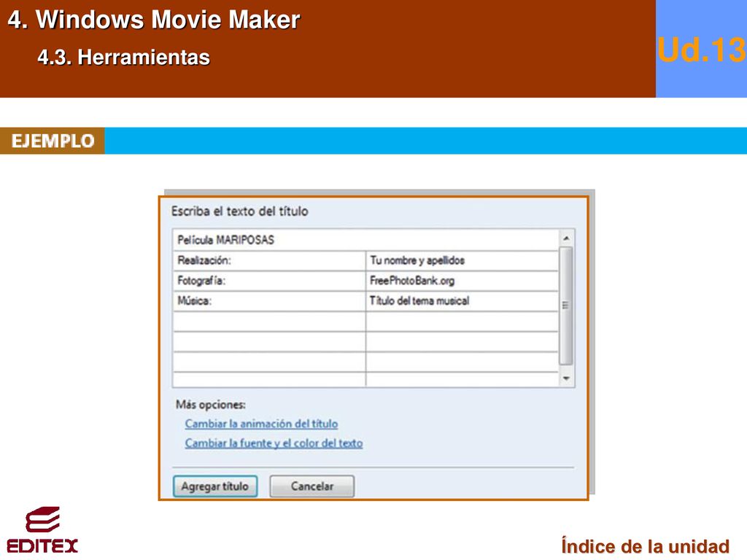Click the Más opciones: label

(211, 405)
